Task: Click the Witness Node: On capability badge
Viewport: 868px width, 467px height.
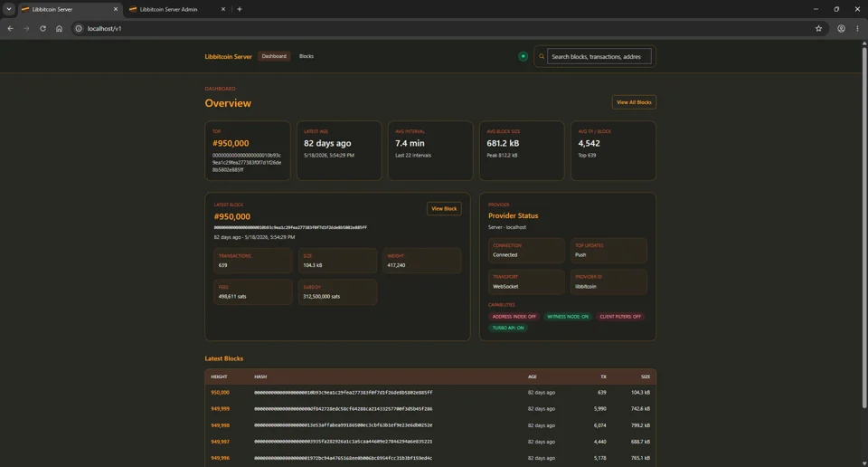Action: pos(568,317)
